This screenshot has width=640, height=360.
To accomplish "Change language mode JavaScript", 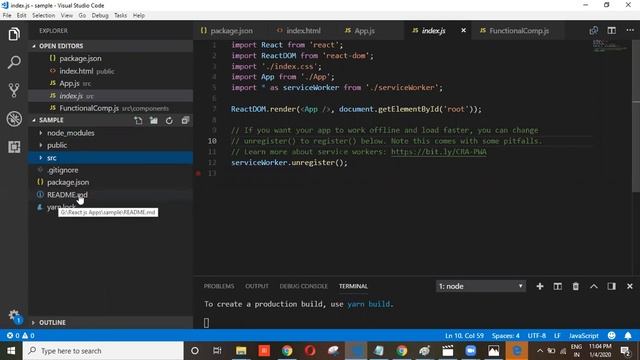I will [584, 336].
